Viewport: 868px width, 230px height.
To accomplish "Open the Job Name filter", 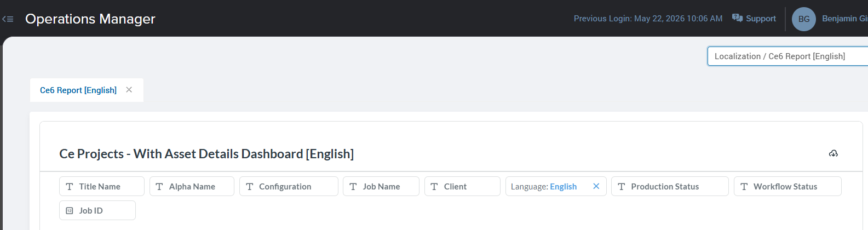I will (x=381, y=186).
